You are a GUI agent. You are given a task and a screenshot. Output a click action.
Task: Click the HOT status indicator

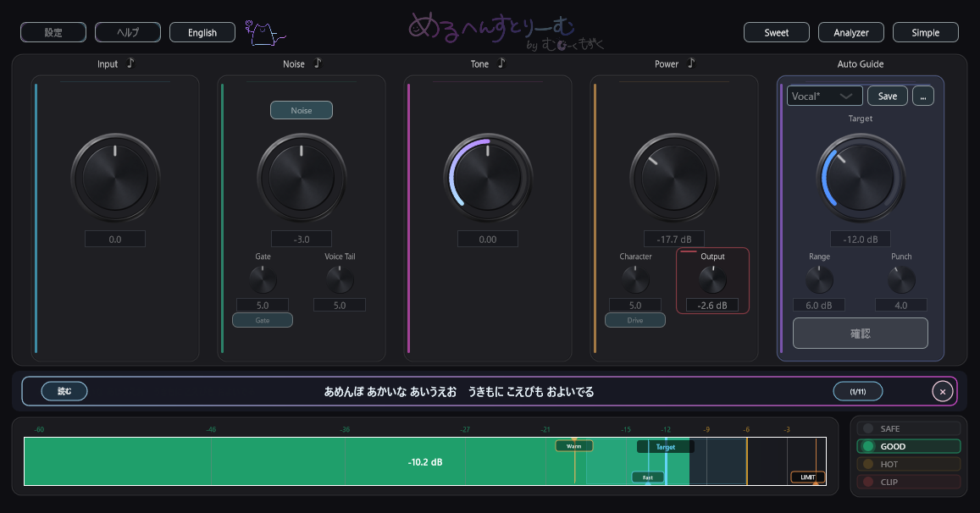[908, 464]
